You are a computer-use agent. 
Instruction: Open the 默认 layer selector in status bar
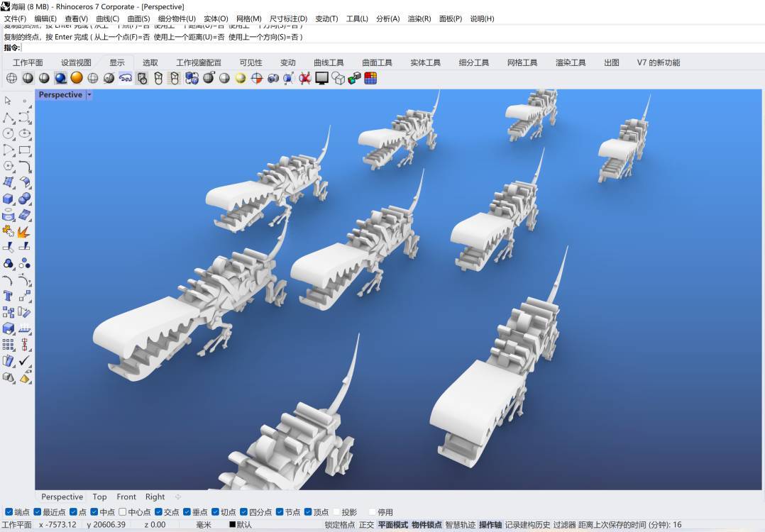(241, 525)
